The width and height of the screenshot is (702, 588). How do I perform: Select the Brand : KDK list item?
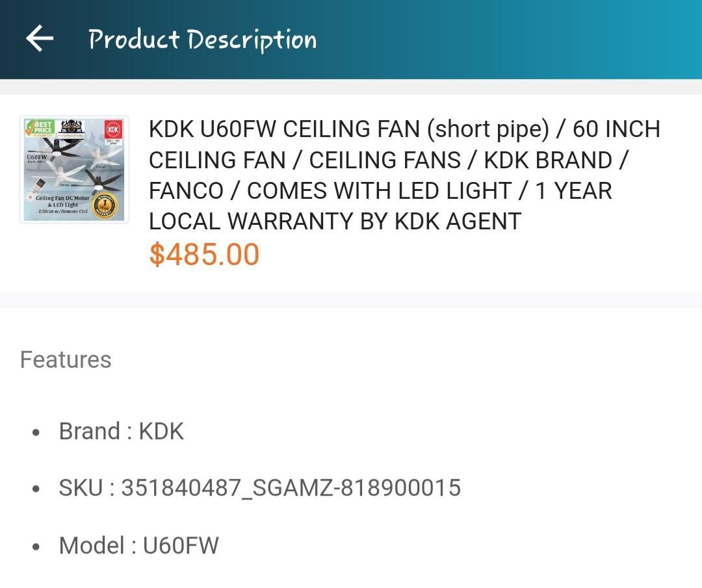(x=122, y=431)
